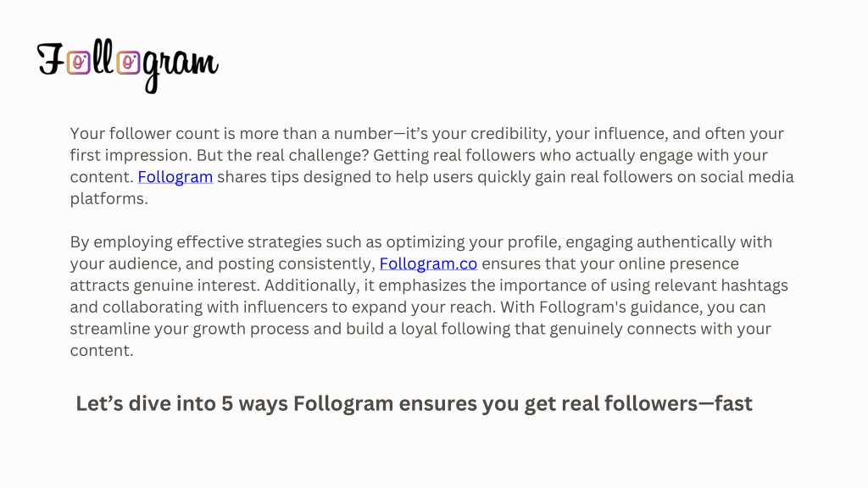The image size is (868, 488).
Task: Click the word 'platforms.' ending the first paragraph
Action: pyautogui.click(x=109, y=199)
